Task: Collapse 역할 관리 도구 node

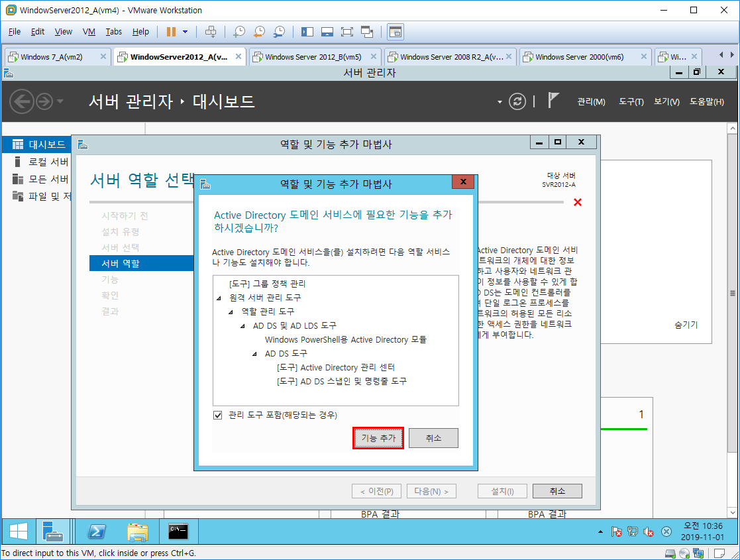Action: pos(231,312)
